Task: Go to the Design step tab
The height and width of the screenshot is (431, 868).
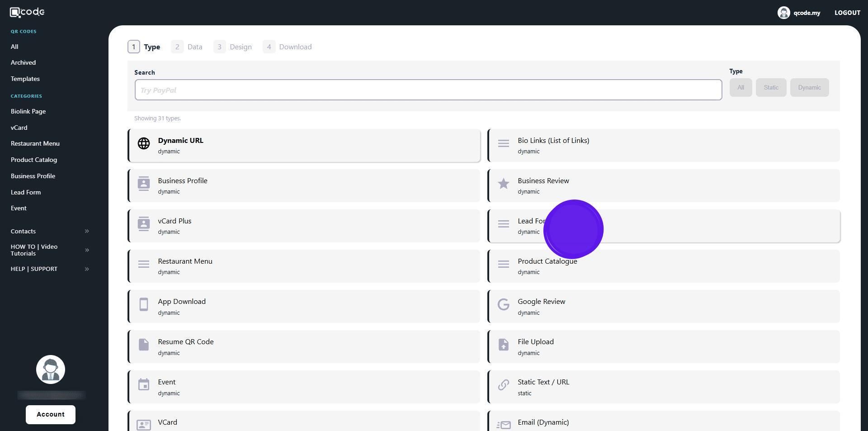Action: click(233, 47)
